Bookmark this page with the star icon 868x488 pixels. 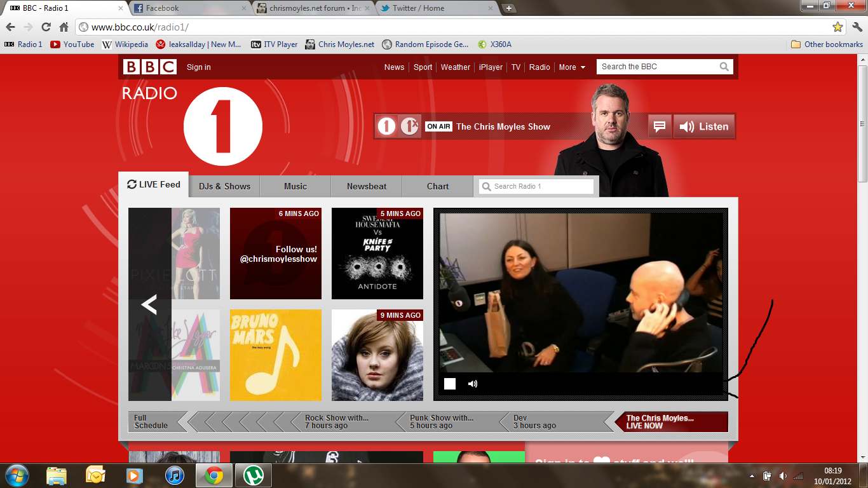[x=837, y=27]
